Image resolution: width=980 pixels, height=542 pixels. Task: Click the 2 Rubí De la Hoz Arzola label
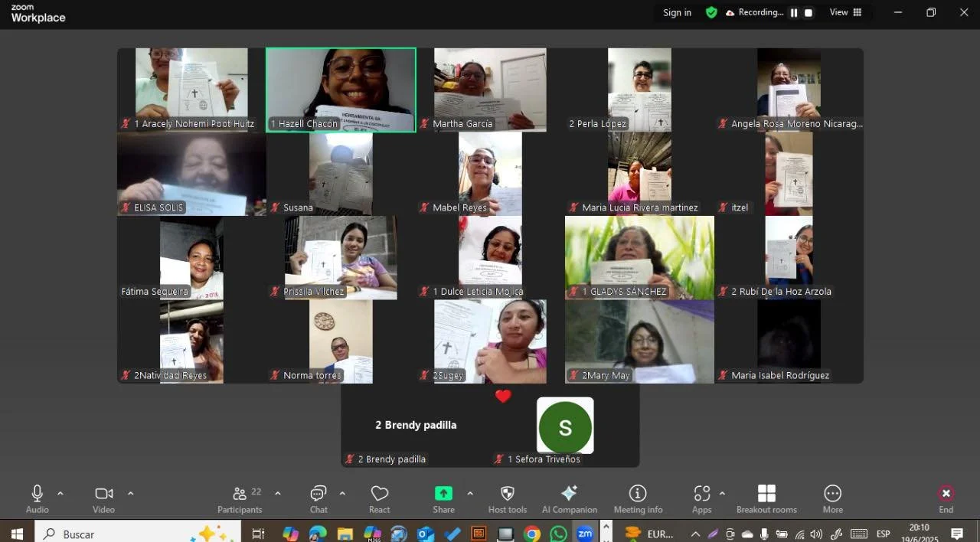[781, 292]
